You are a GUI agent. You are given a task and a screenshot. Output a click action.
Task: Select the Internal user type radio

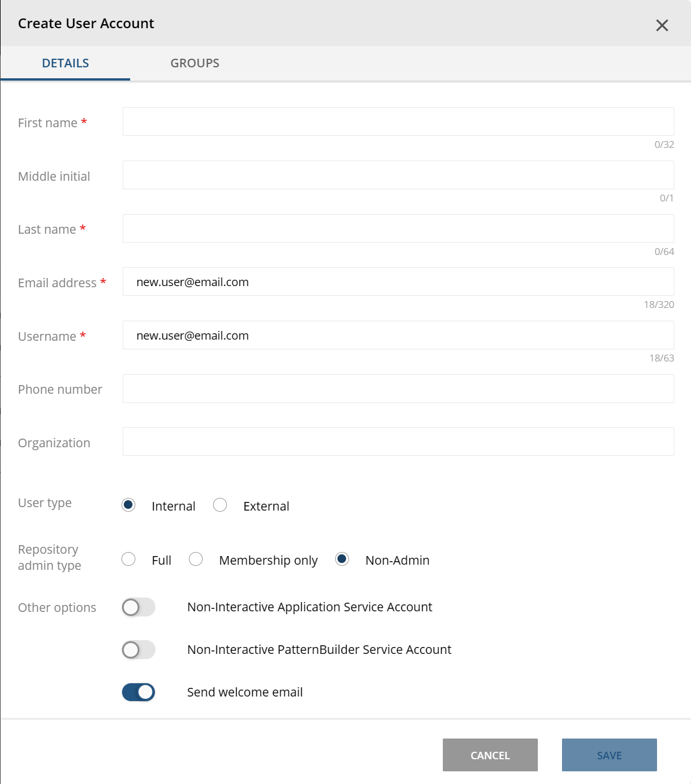(128, 505)
